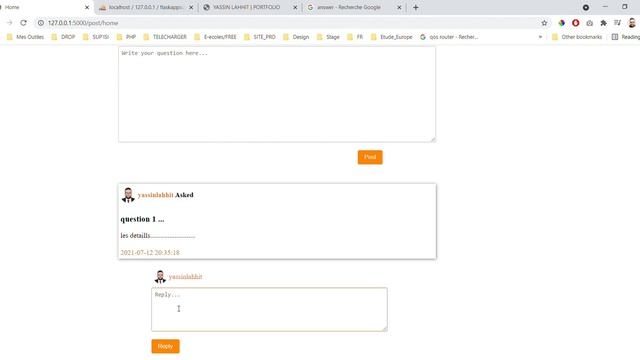Screen dimensions: 640x360
Task: Open the DROP bookmark folder
Action: [x=63, y=37]
